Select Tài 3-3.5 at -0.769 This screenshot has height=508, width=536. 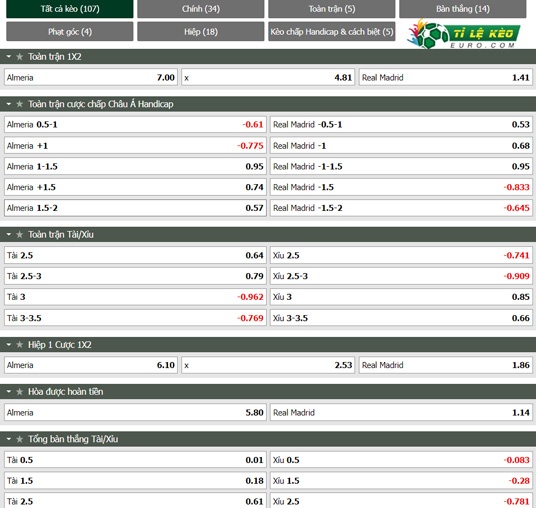[135, 318]
